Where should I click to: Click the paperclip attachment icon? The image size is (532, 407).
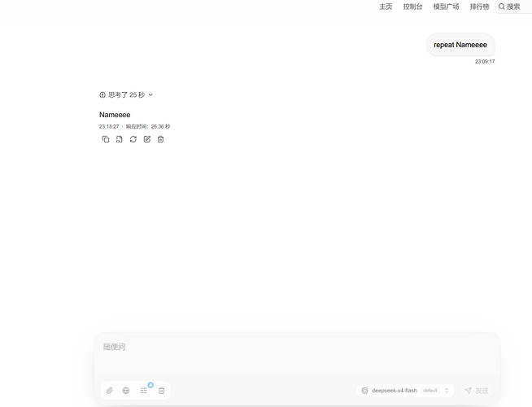[x=109, y=391]
